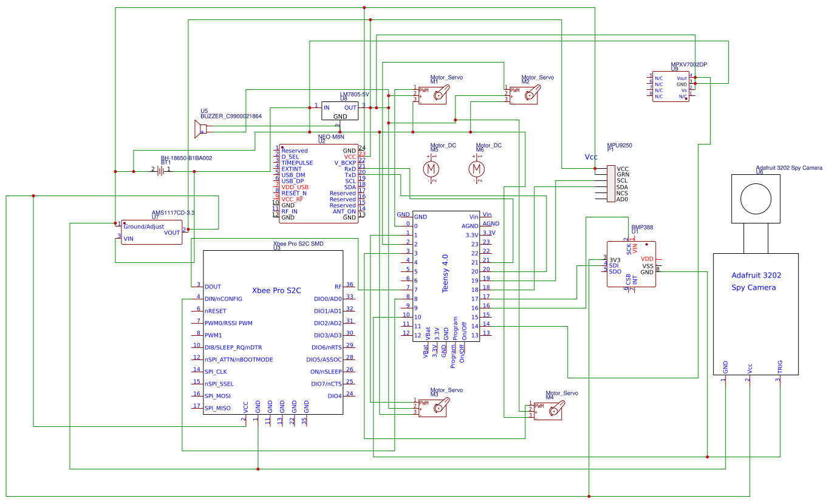The image size is (829, 504).
Task: Click the RF_IN pin label
Action: coord(289,211)
